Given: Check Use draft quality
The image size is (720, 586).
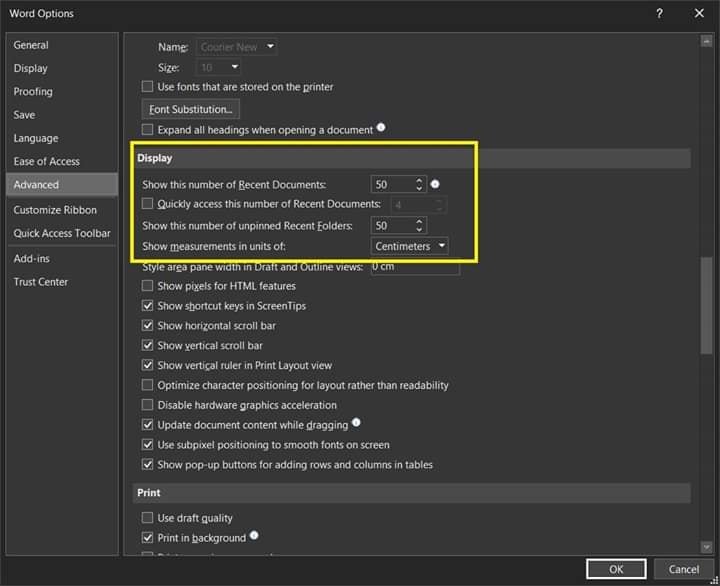Looking at the screenshot, I should pyautogui.click(x=147, y=518).
